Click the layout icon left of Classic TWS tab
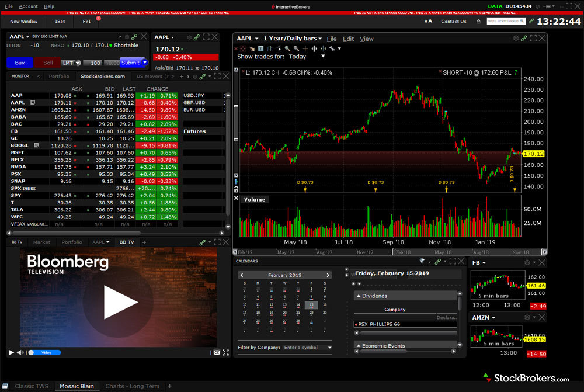The height and width of the screenshot is (392, 584). [5, 386]
